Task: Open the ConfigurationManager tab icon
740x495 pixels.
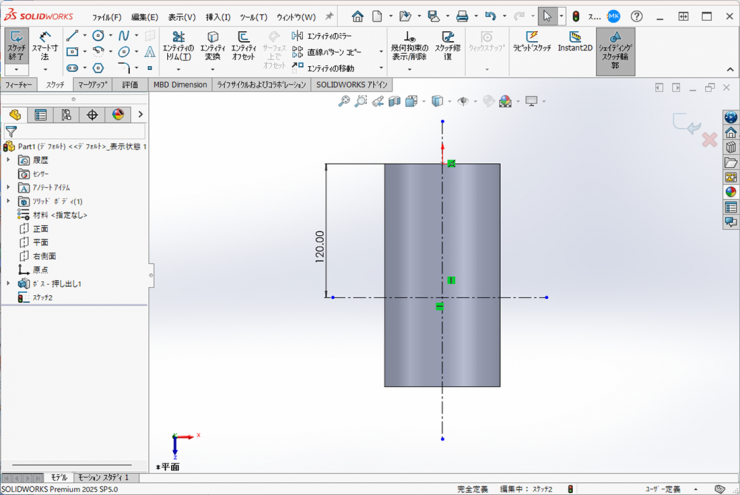Action: click(66, 115)
